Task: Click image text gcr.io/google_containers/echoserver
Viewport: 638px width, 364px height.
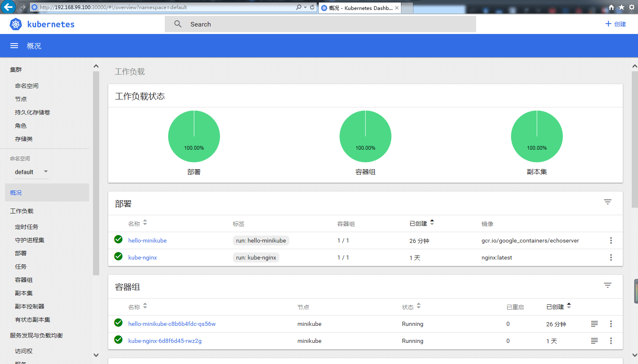Action: click(530, 240)
